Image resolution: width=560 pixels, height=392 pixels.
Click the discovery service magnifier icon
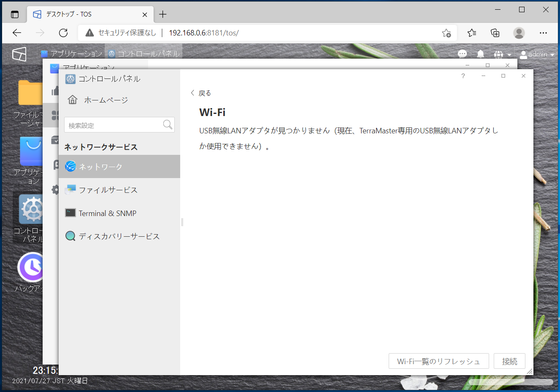click(x=70, y=236)
